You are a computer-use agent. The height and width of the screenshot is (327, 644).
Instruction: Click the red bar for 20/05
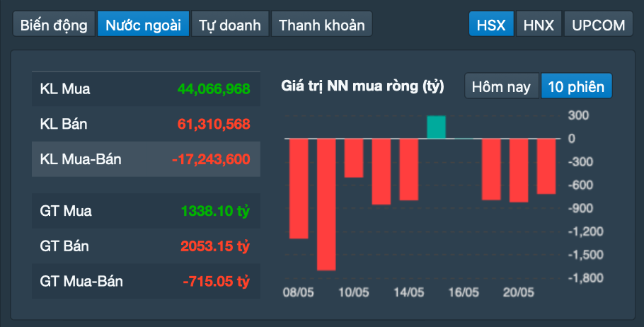point(519,171)
